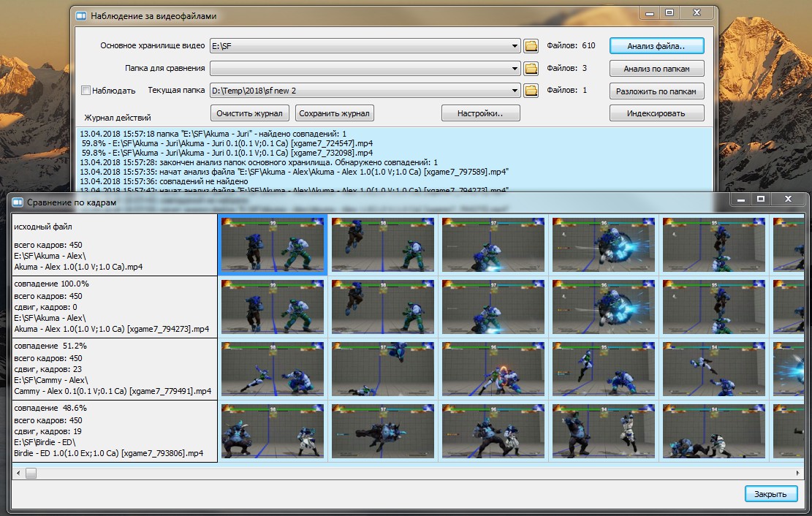Select fifth frame of the Cammy - Alex row
812x516 pixels.
click(x=713, y=369)
